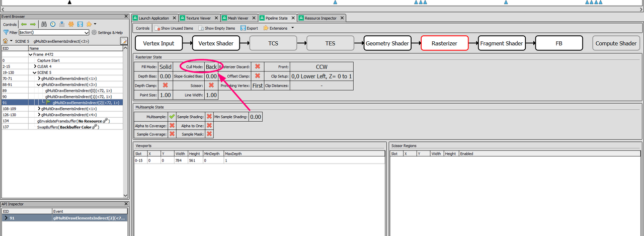Click viewport row slot 0-15

pos(259,160)
